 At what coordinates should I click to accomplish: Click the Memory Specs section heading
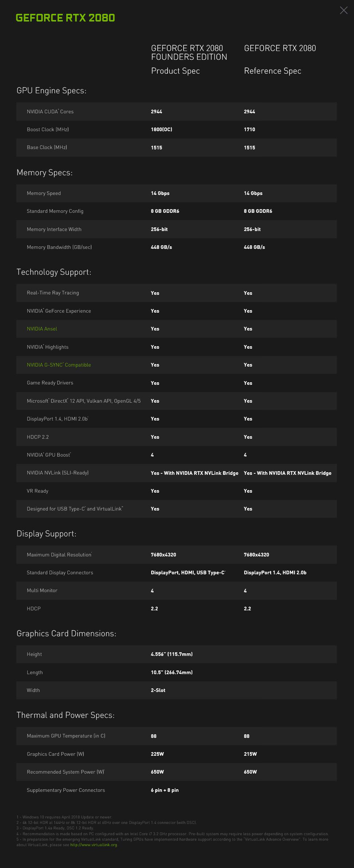[x=44, y=172]
